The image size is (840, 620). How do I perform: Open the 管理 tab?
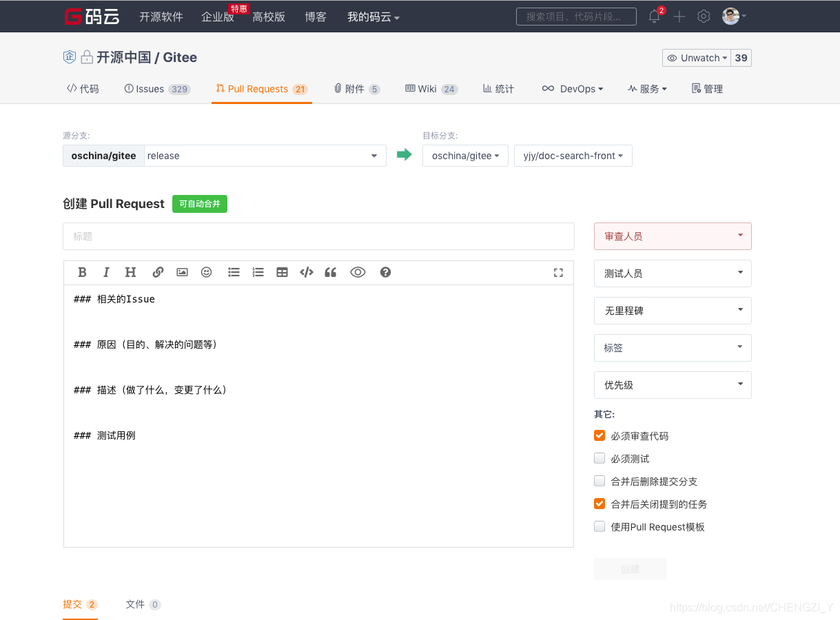click(x=707, y=89)
